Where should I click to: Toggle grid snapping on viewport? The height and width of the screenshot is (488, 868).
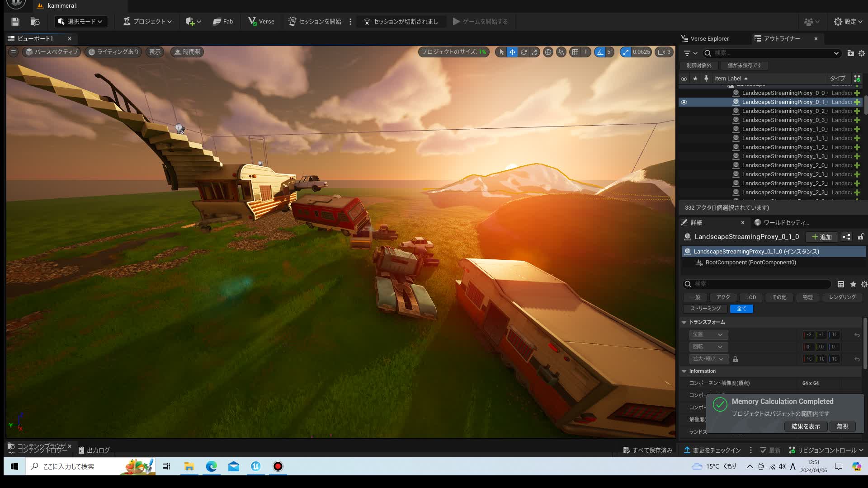pos(575,52)
